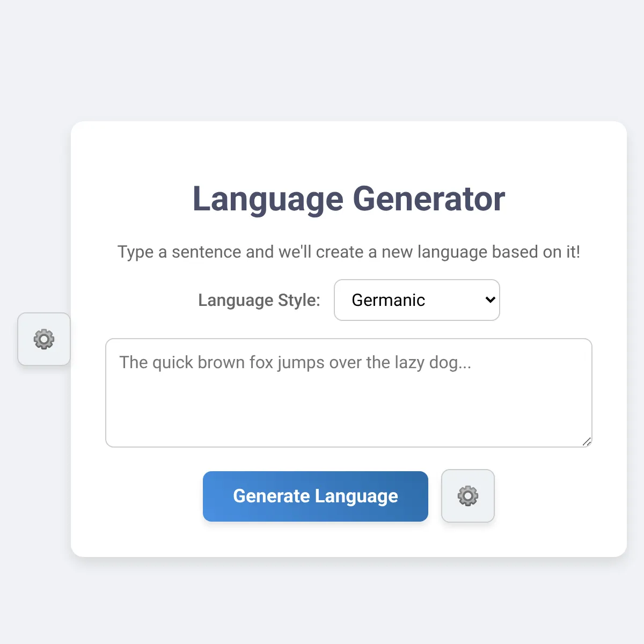Image resolution: width=644 pixels, height=644 pixels.
Task: Click the quick brown fox placeholder text
Action: click(295, 363)
